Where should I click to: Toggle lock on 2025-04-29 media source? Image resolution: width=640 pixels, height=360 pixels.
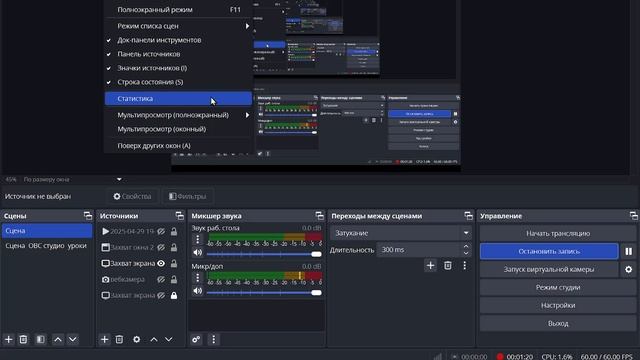[174, 231]
